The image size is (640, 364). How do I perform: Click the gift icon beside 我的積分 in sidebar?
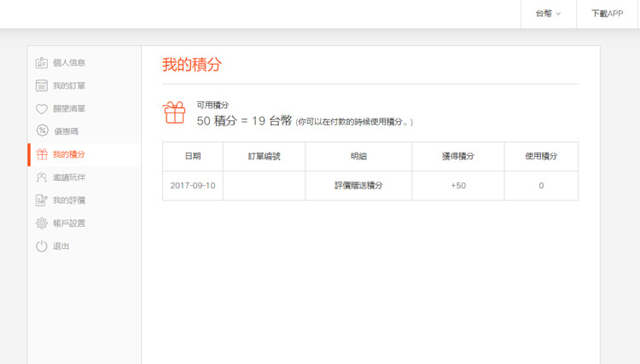pos(42,154)
